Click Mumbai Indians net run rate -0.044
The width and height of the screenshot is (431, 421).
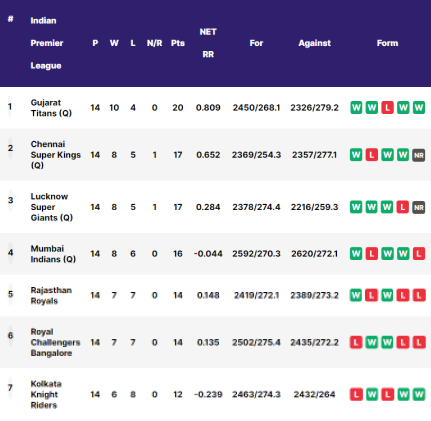[x=208, y=254]
